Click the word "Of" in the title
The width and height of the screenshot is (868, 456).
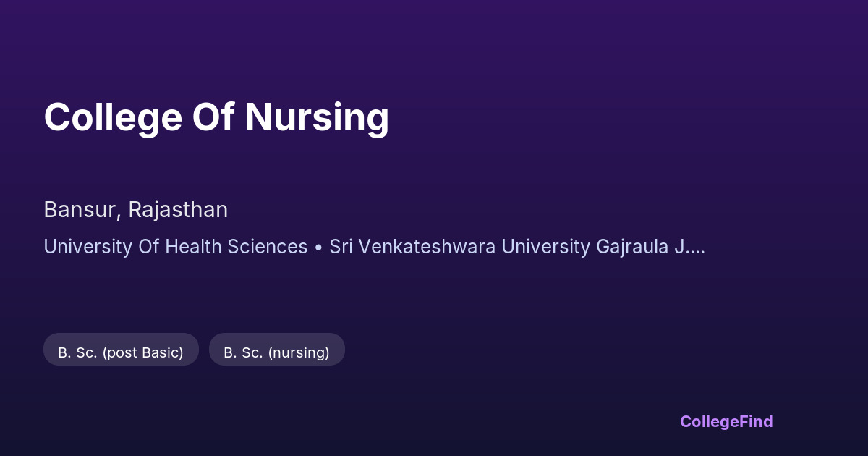[x=213, y=117]
